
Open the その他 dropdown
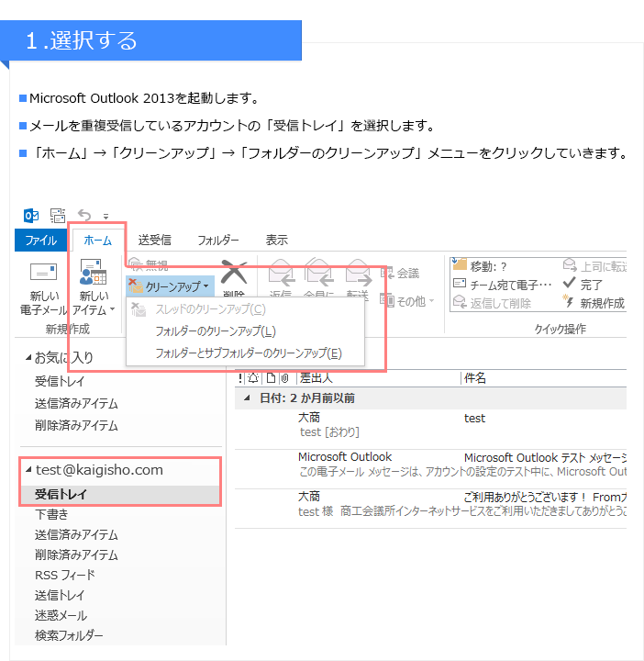click(406, 301)
